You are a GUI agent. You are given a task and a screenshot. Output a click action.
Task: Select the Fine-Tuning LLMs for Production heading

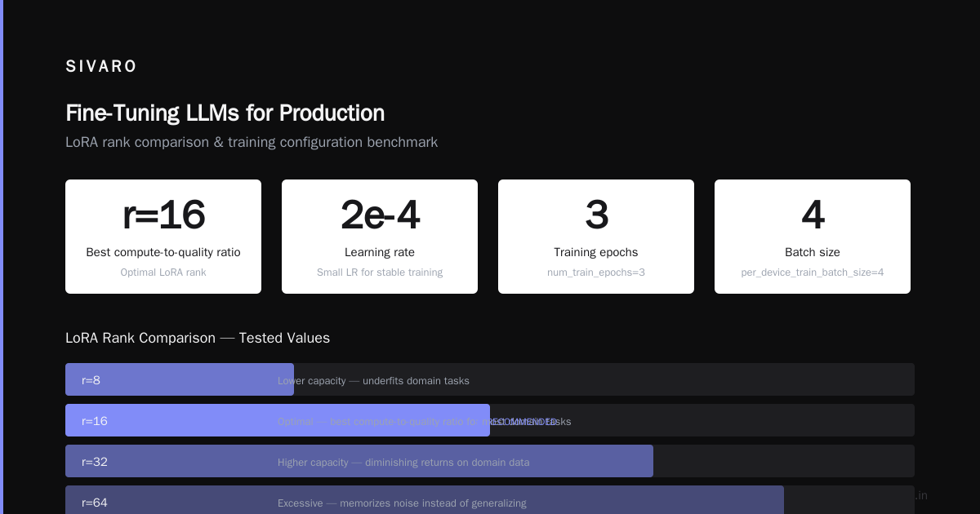tap(225, 113)
